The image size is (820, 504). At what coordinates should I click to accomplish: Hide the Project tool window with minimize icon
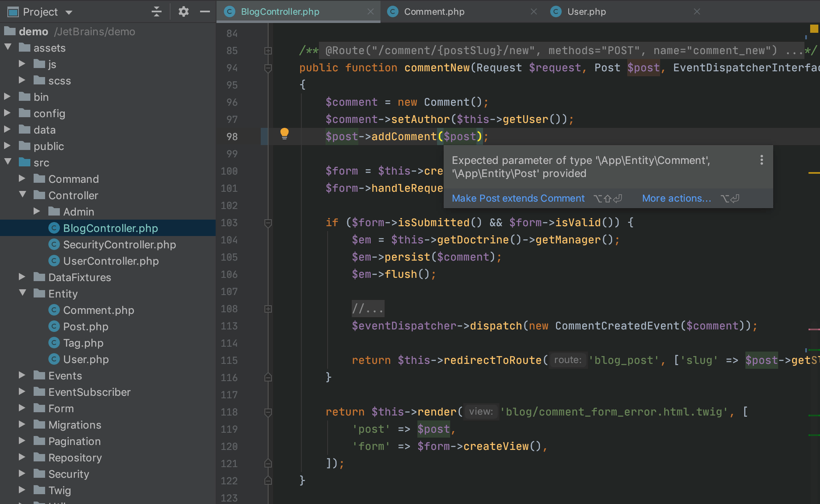tap(205, 11)
